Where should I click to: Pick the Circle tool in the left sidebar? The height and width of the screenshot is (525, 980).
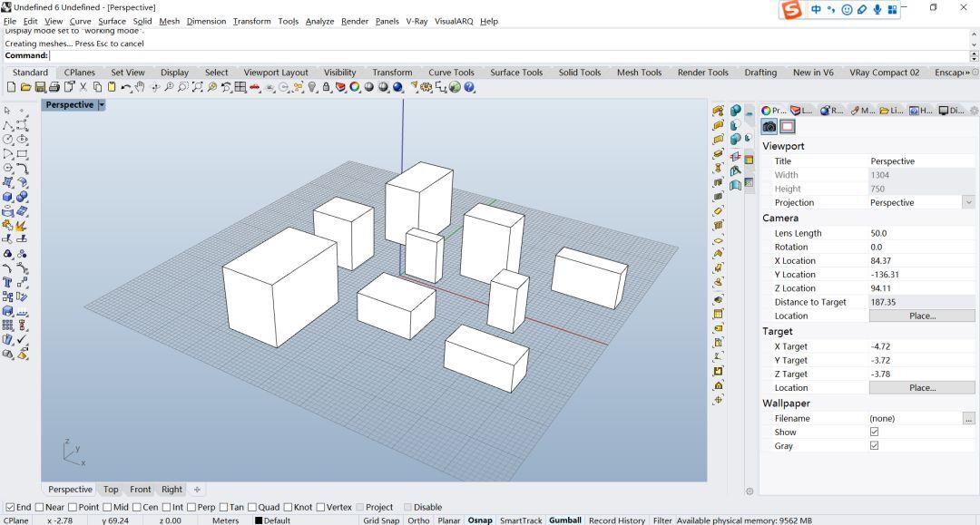click(x=7, y=140)
